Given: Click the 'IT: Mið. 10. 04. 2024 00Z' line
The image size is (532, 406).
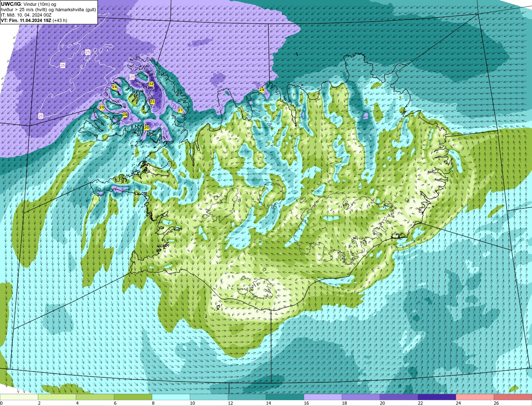Looking at the screenshot, I should (x=26, y=15).
